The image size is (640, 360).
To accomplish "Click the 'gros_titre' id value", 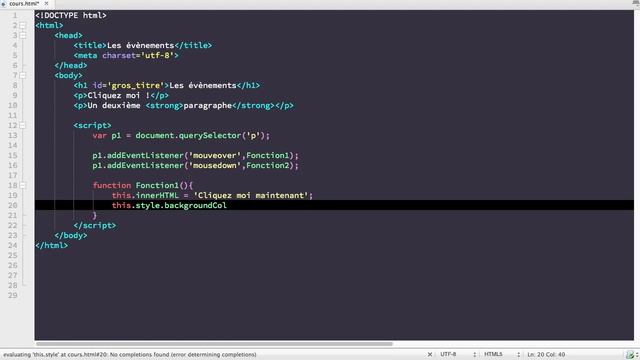I will [x=136, y=85].
